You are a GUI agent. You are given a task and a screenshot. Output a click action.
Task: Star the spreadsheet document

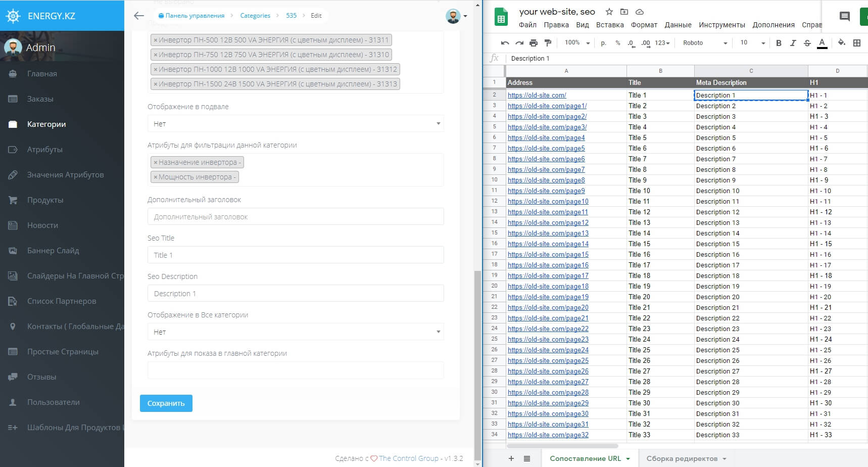(609, 12)
